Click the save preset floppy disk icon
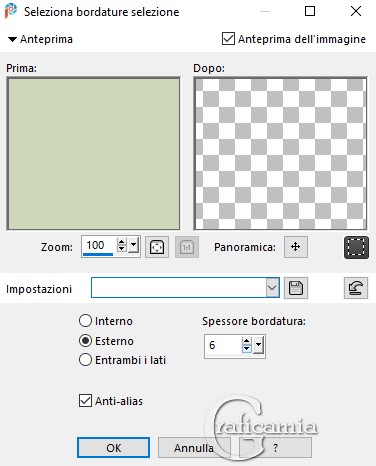376x466 pixels. [296, 288]
